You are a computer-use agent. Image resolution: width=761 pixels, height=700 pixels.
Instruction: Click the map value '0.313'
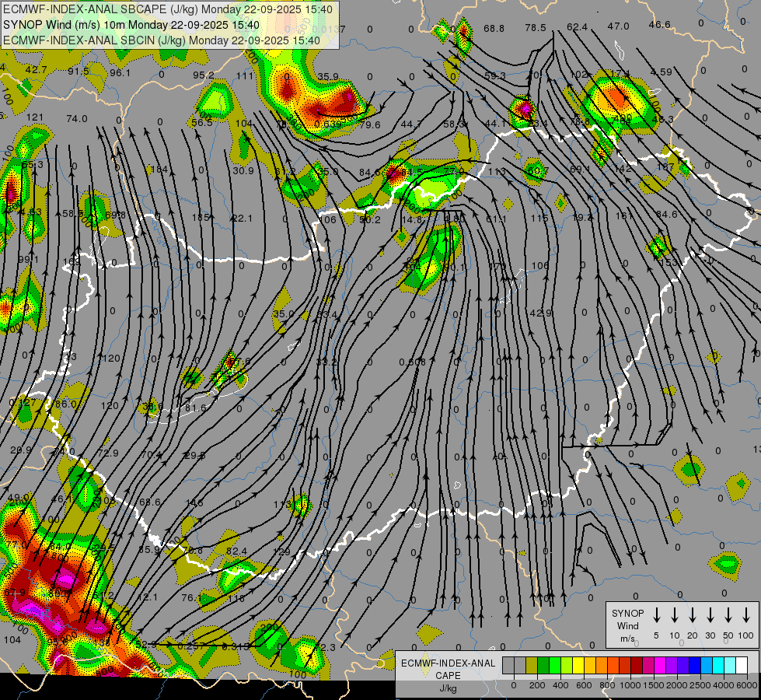point(236,646)
